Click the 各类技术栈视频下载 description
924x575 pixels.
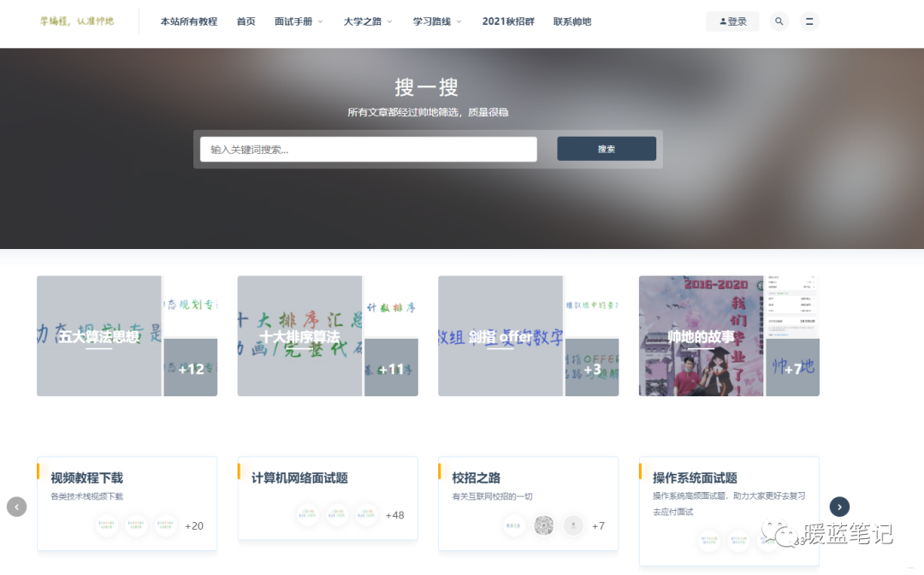pos(86,496)
